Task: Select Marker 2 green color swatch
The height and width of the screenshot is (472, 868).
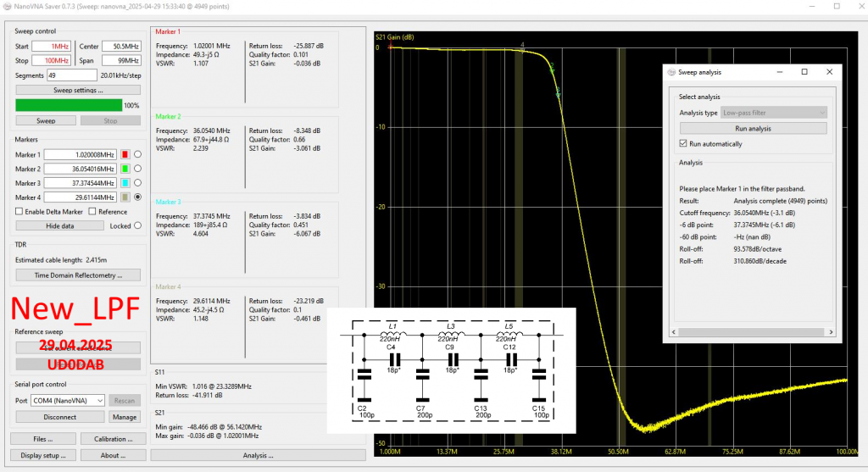Action: click(125, 169)
